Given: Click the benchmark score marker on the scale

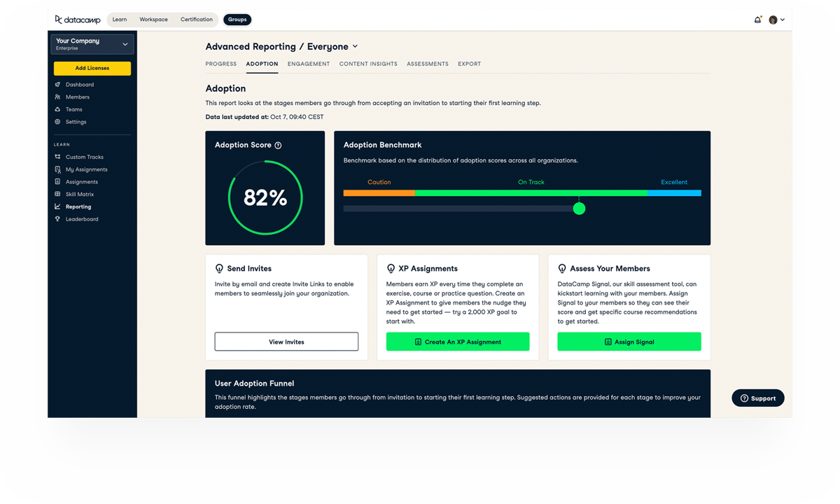Looking at the screenshot, I should [x=579, y=208].
